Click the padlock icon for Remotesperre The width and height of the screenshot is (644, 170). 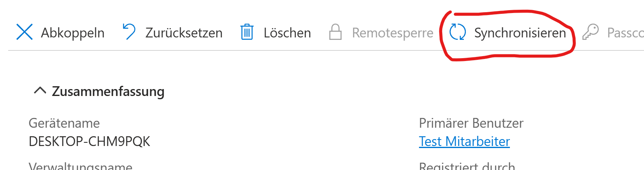click(335, 32)
